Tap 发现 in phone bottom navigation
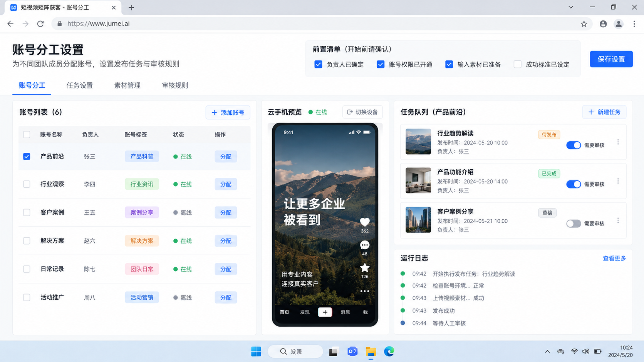644x362 pixels. [305, 312]
